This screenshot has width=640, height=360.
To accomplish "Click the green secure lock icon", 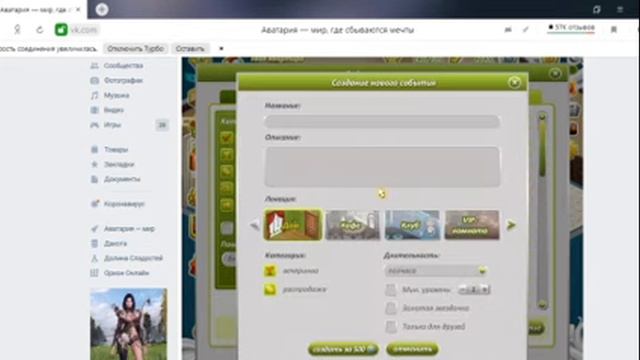I will point(61,29).
